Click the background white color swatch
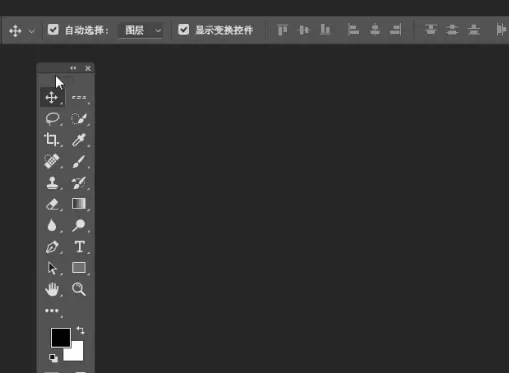The width and height of the screenshot is (509, 373). click(77, 354)
